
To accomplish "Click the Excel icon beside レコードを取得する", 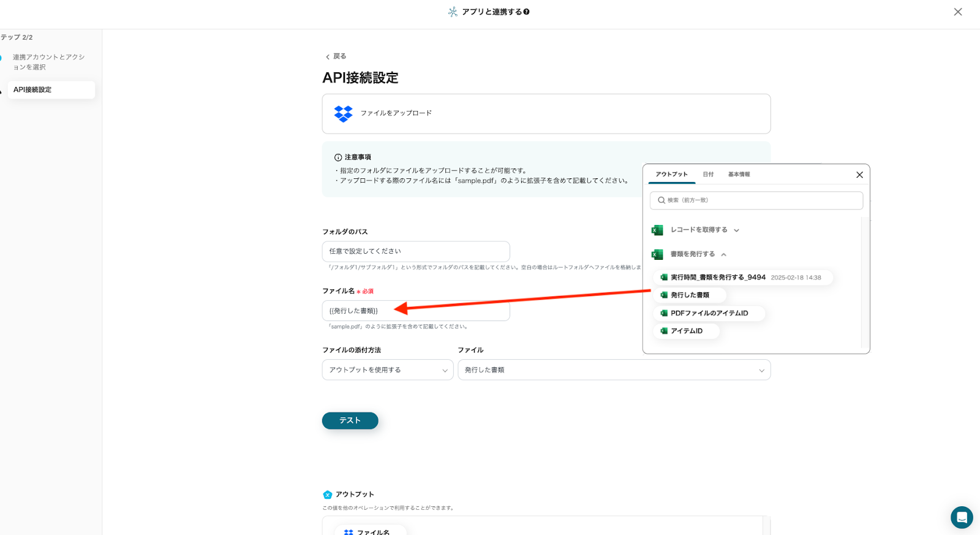I will 657,230.
